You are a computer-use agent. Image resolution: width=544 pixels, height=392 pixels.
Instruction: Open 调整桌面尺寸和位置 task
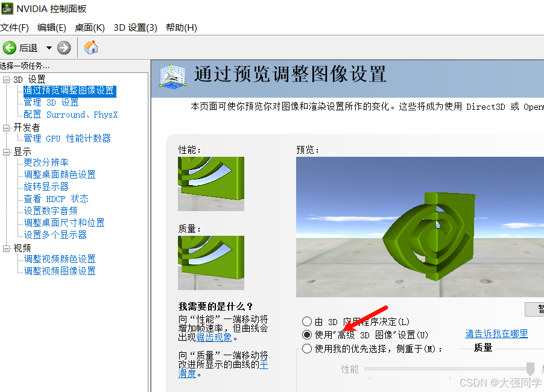[x=64, y=223]
